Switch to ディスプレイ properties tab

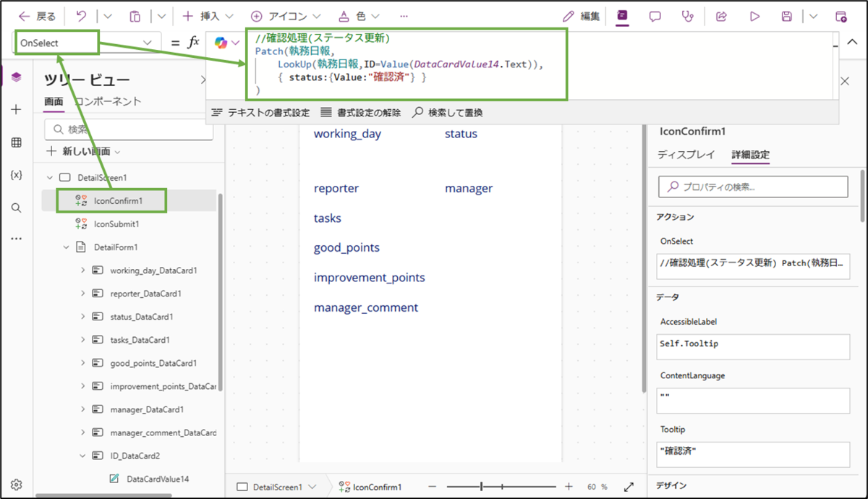(x=686, y=155)
